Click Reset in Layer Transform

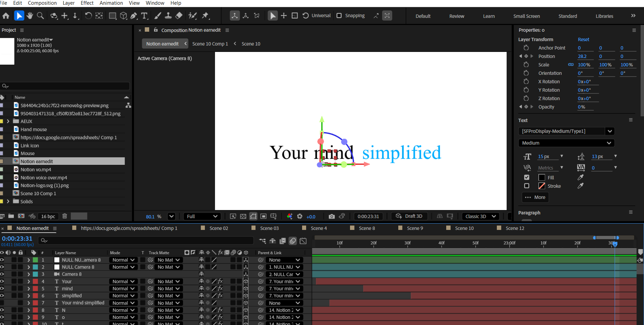pyautogui.click(x=583, y=39)
